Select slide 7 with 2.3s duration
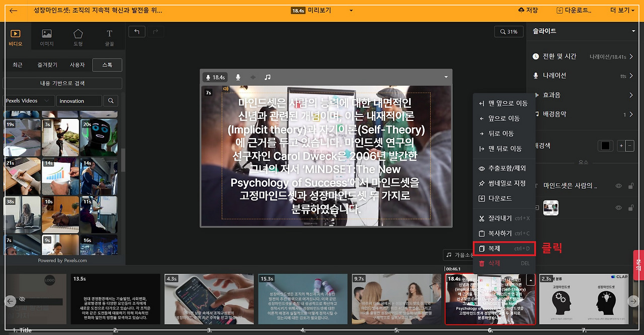 click(584, 299)
